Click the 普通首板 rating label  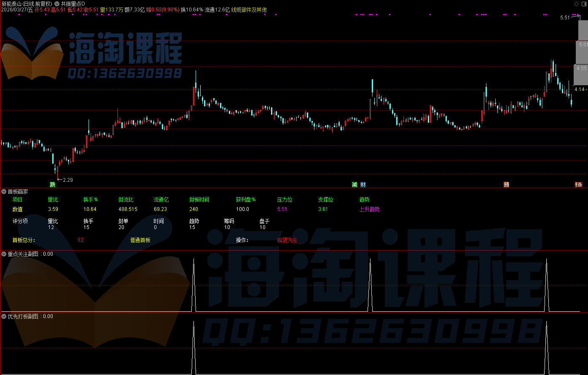click(x=140, y=240)
